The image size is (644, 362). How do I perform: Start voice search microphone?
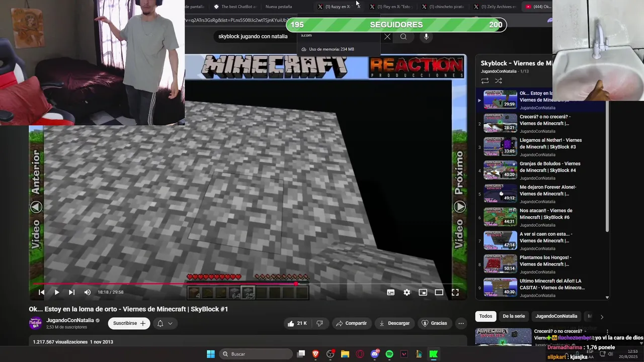tap(426, 36)
